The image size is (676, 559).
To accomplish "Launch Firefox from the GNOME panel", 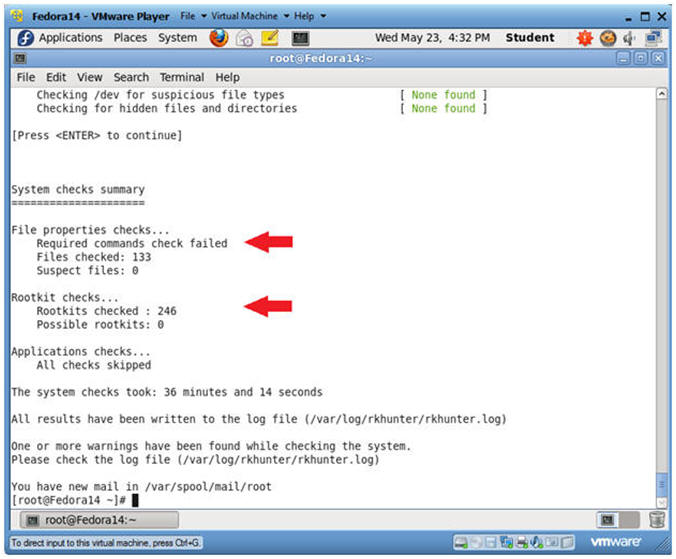I will tap(219, 38).
